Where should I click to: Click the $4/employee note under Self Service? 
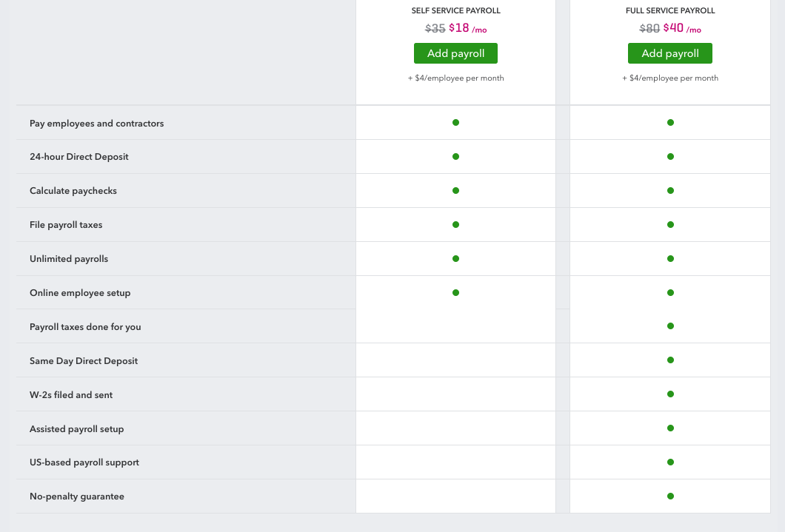455,78
